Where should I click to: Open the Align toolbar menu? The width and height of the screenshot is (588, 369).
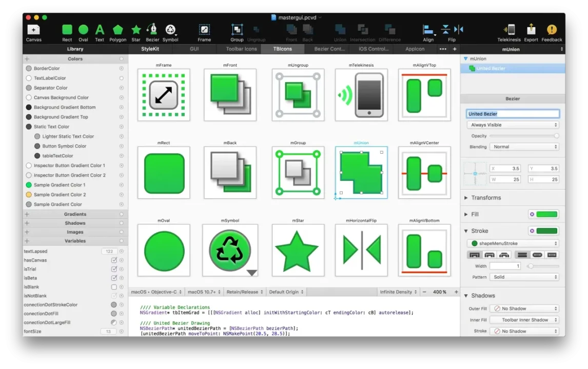point(428,33)
